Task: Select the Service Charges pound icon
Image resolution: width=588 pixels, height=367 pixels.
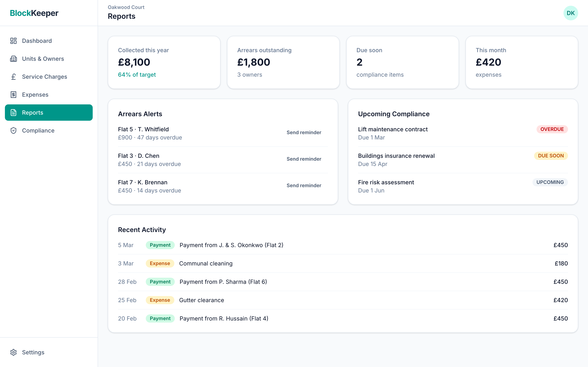Action: [x=13, y=77]
